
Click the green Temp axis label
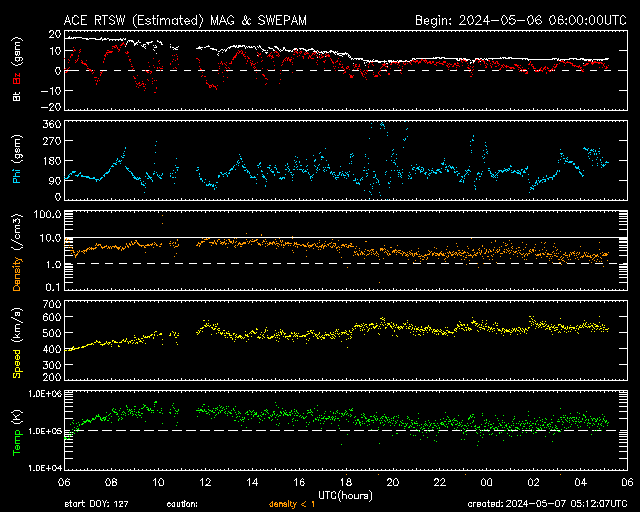(x=17, y=442)
